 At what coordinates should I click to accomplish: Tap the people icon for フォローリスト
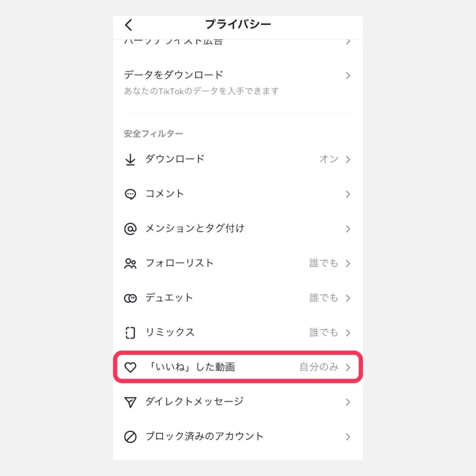pos(130,263)
